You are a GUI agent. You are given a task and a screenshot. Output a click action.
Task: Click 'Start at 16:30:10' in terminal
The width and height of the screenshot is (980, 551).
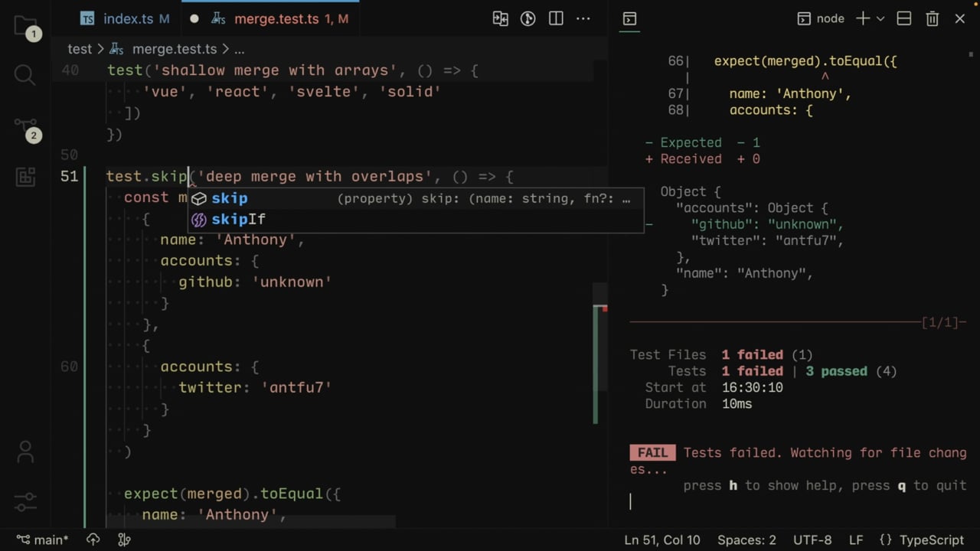point(714,387)
